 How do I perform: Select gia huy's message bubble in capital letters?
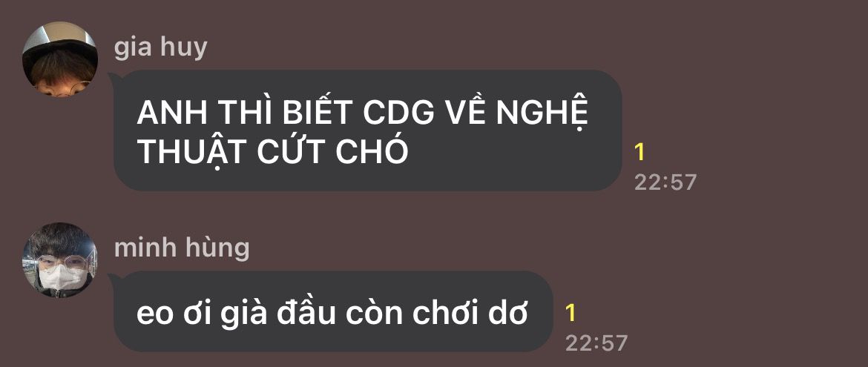[x=368, y=130]
